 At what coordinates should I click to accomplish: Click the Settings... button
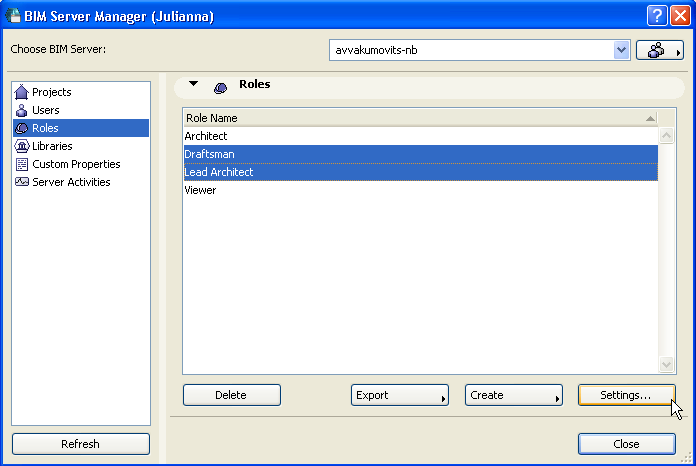coord(627,395)
